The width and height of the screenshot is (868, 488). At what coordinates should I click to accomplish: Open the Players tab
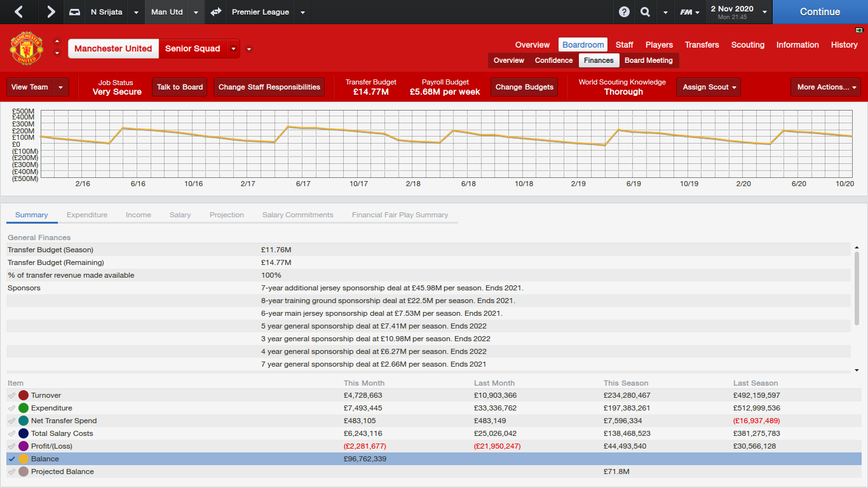coord(659,44)
